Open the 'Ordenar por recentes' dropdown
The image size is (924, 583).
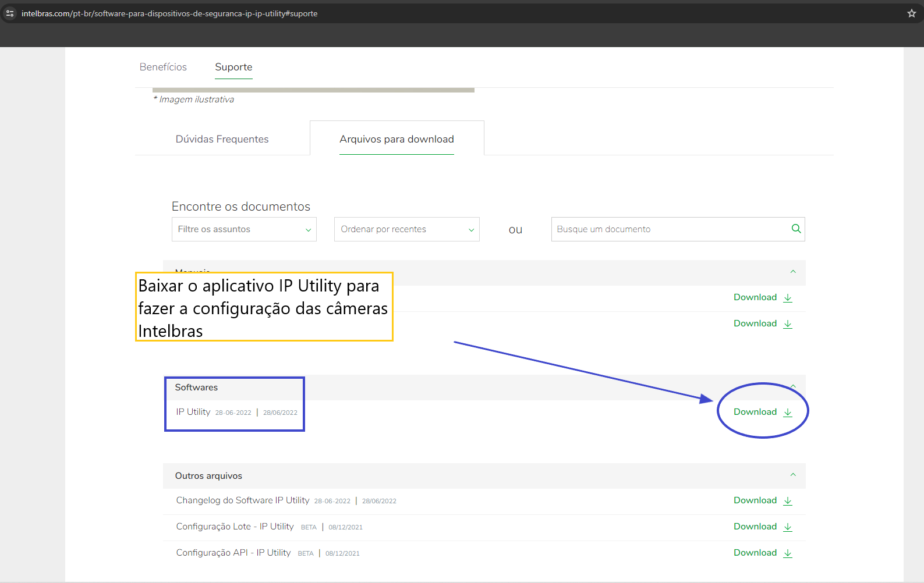407,229
